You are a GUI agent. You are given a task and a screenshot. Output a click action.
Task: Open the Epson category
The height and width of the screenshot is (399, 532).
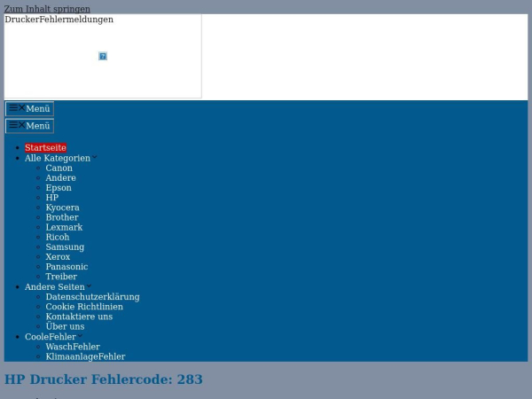click(x=59, y=188)
